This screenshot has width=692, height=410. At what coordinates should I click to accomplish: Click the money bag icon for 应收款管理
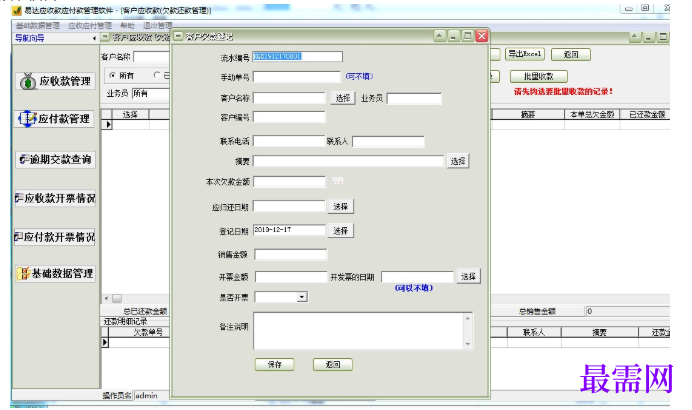(x=28, y=82)
